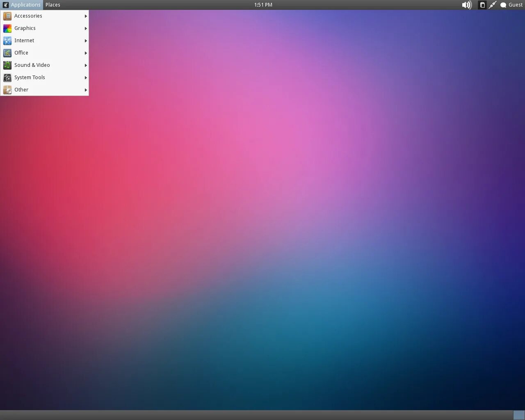Click the Accessories calculator icon
Screen dimensions: 525x420
7,16
